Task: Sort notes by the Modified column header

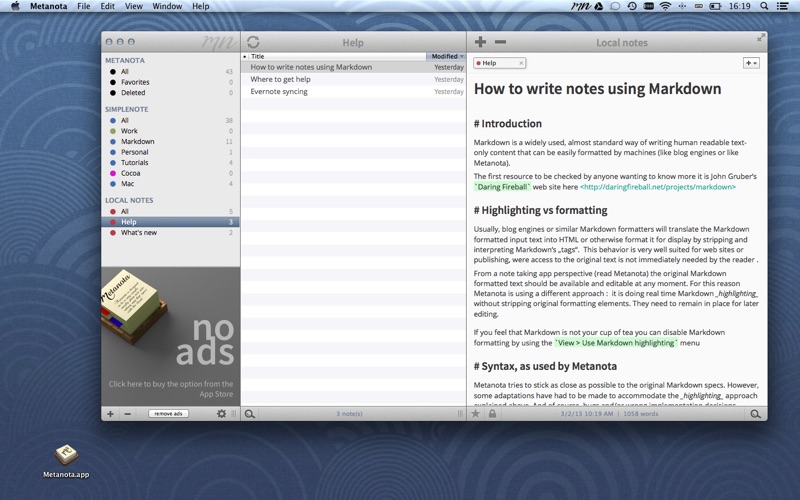Action: [446, 56]
